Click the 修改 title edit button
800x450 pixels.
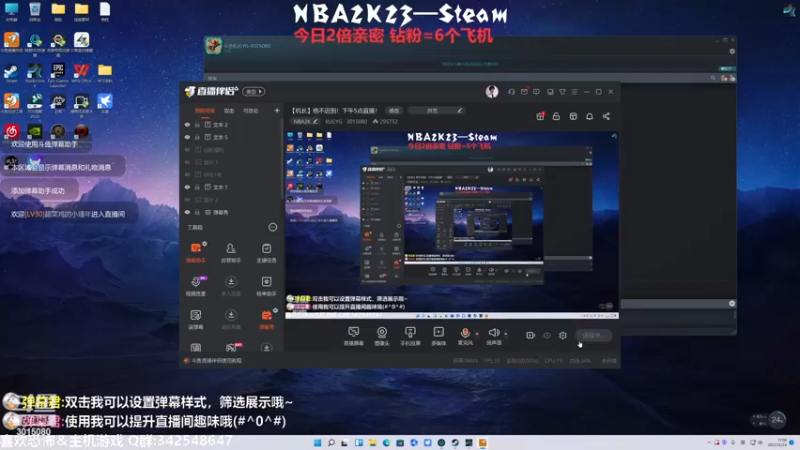(394, 111)
